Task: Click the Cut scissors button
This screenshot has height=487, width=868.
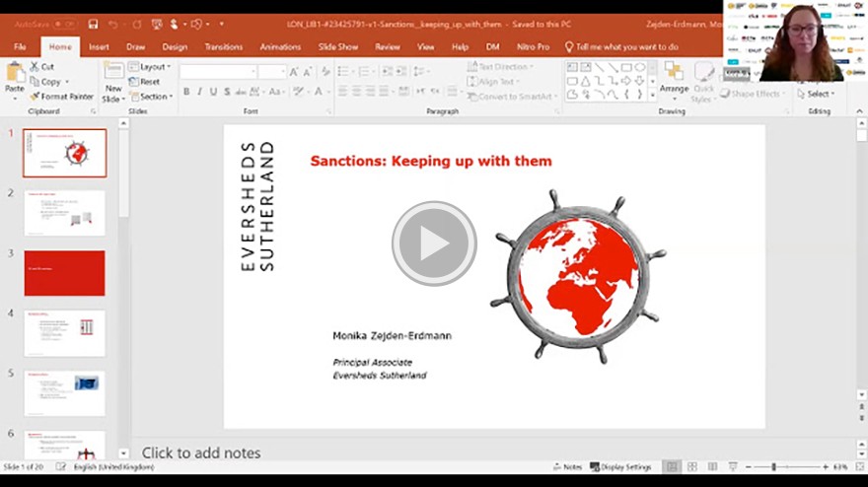Action: click(x=42, y=66)
